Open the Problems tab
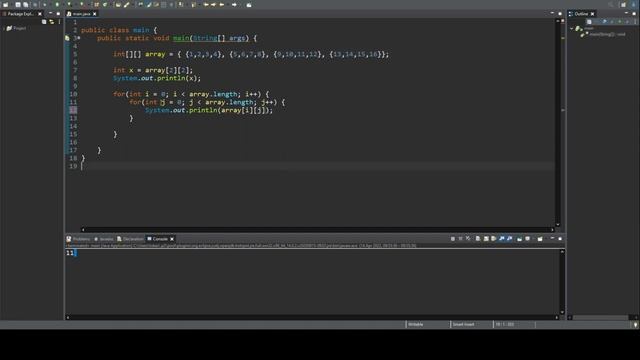The width and height of the screenshot is (640, 360). click(x=78, y=239)
